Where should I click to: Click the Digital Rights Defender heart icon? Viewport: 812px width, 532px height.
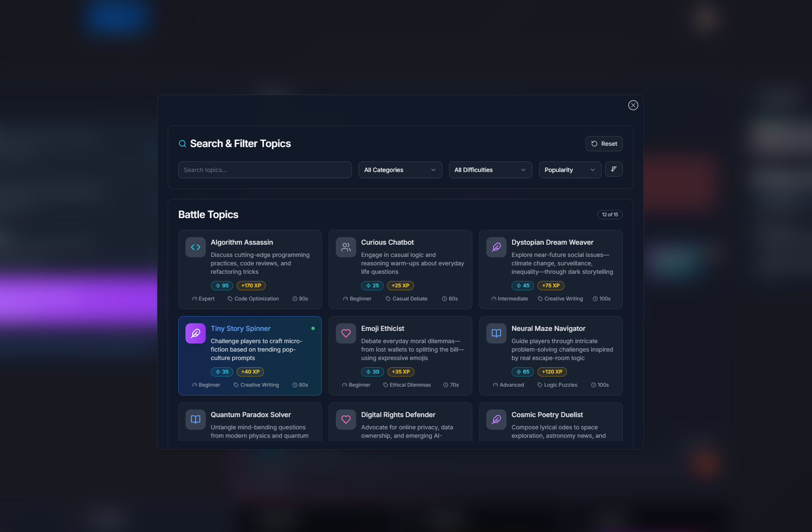click(346, 420)
